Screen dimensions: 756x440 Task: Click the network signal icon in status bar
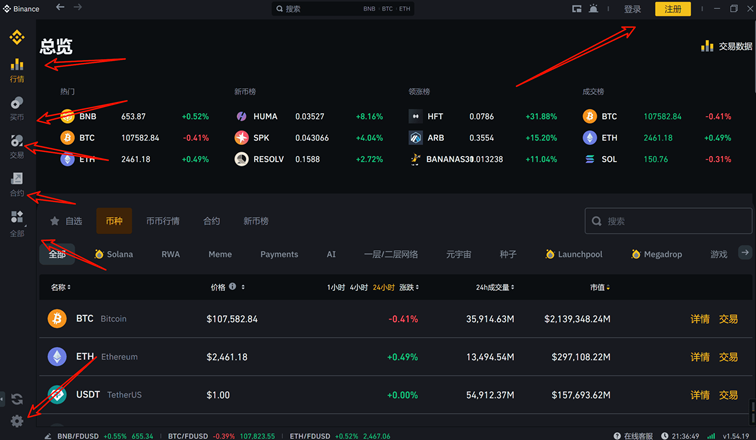click(711, 436)
